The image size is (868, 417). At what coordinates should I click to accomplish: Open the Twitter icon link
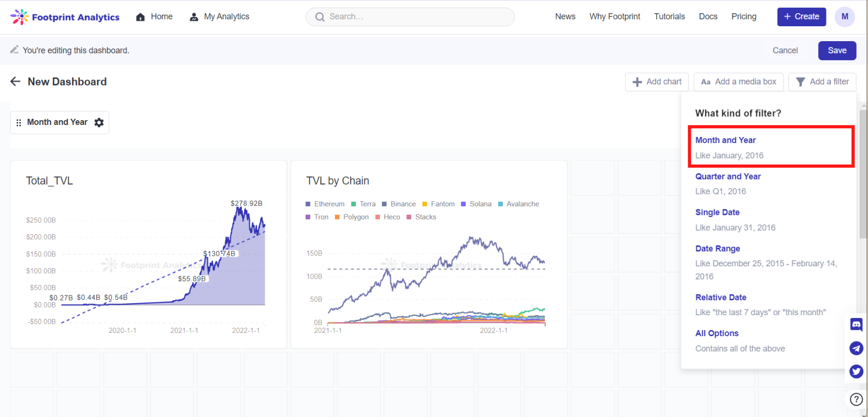coord(856,372)
